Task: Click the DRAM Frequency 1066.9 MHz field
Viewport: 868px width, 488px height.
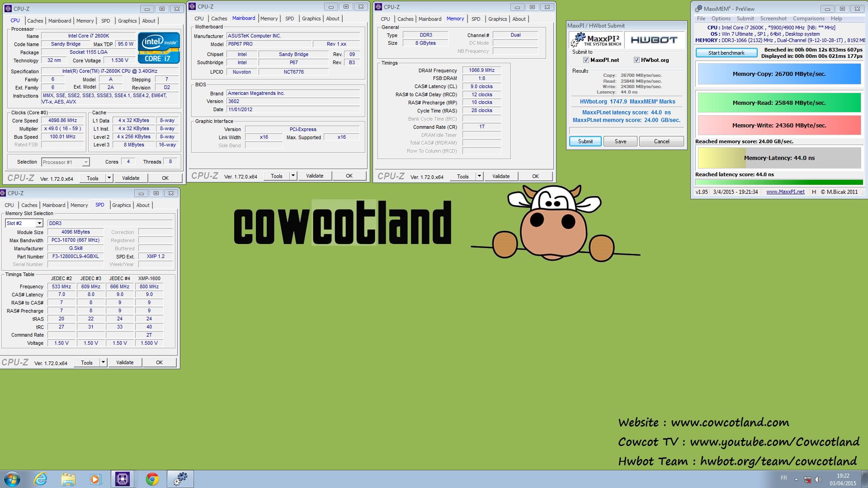Action: tap(481, 70)
